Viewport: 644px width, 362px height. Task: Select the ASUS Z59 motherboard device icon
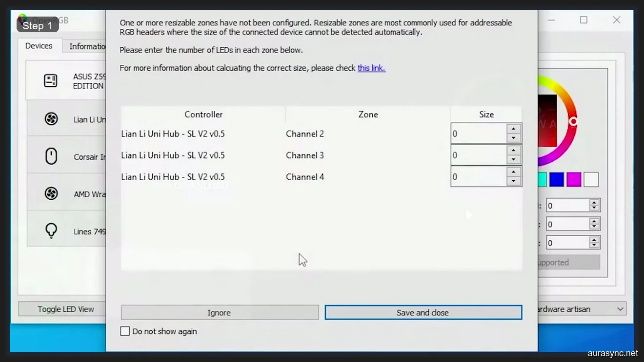[x=51, y=80]
